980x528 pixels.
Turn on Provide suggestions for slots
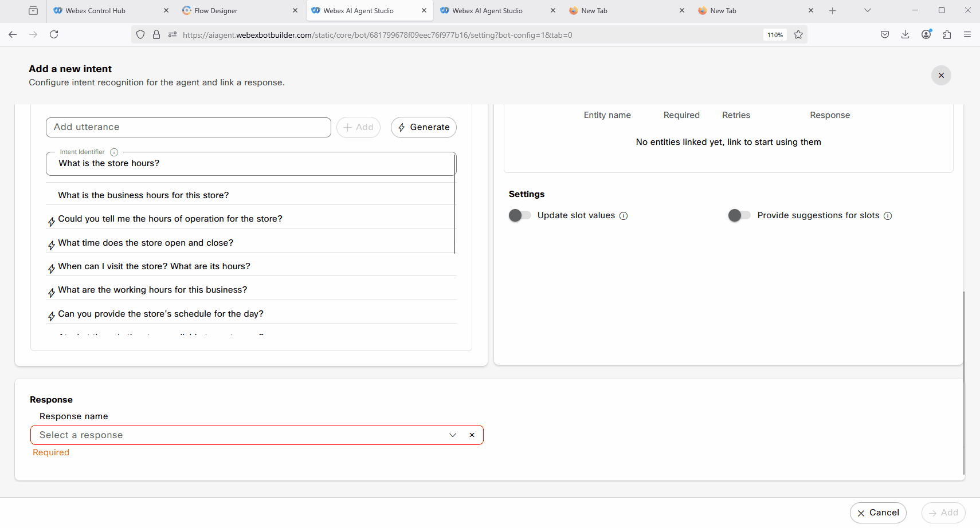point(739,215)
